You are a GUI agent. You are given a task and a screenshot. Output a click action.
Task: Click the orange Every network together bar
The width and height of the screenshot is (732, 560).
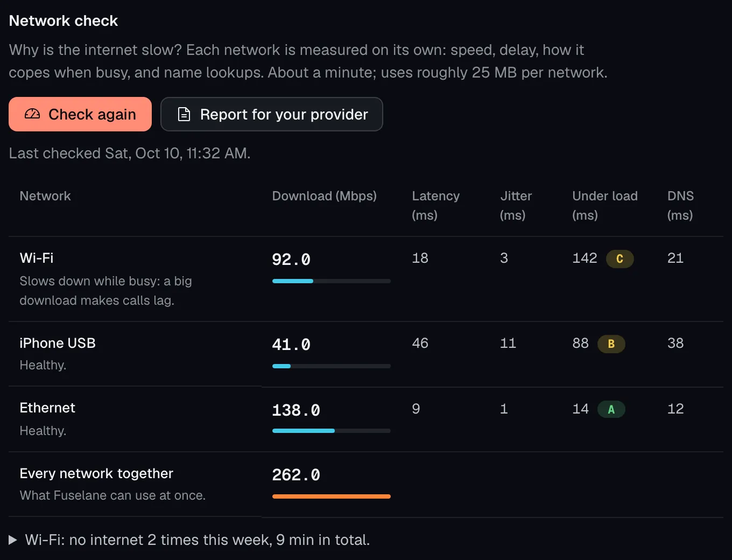tap(331, 496)
